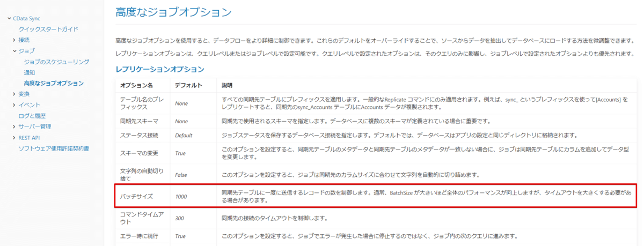Expand the イベント section chevron

[14, 105]
